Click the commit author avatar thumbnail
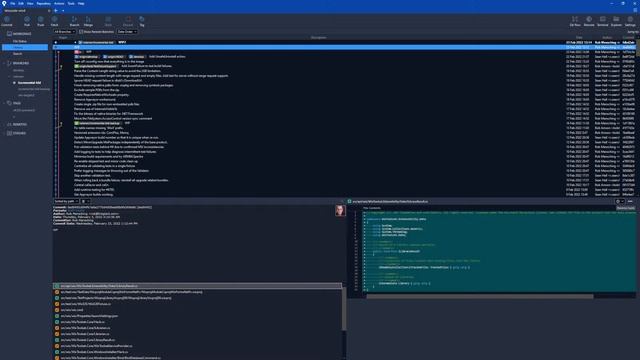The image size is (640, 360). pyautogui.click(x=340, y=211)
